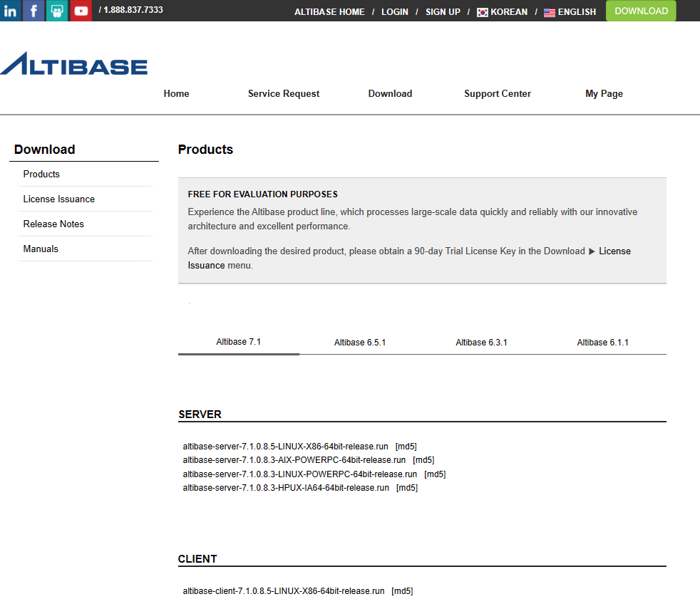Image resolution: width=700 pixels, height=599 pixels.
Task: Open md5 for server LINUX-X86 file
Action: tap(406, 447)
